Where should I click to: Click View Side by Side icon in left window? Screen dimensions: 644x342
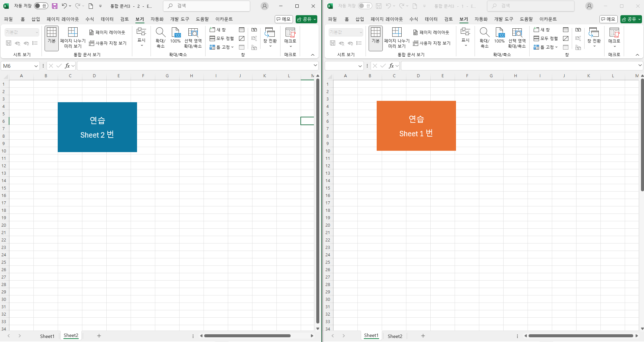[254, 30]
